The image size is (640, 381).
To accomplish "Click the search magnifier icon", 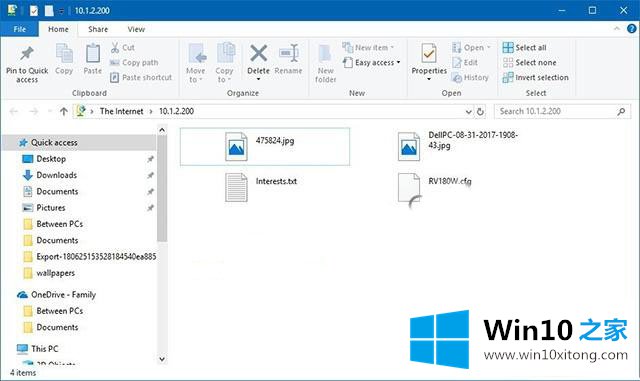I will point(621,111).
